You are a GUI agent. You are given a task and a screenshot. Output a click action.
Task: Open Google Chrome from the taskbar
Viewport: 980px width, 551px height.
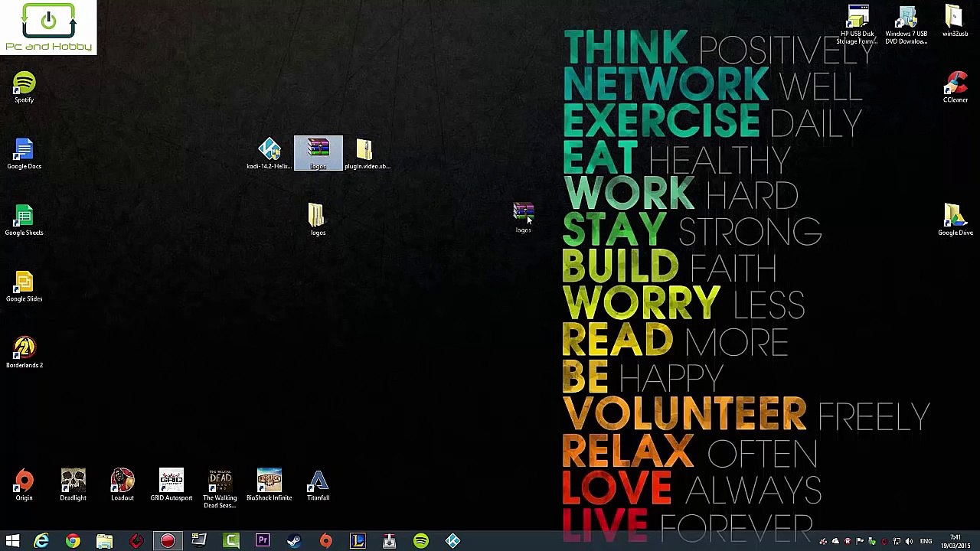coord(73,542)
